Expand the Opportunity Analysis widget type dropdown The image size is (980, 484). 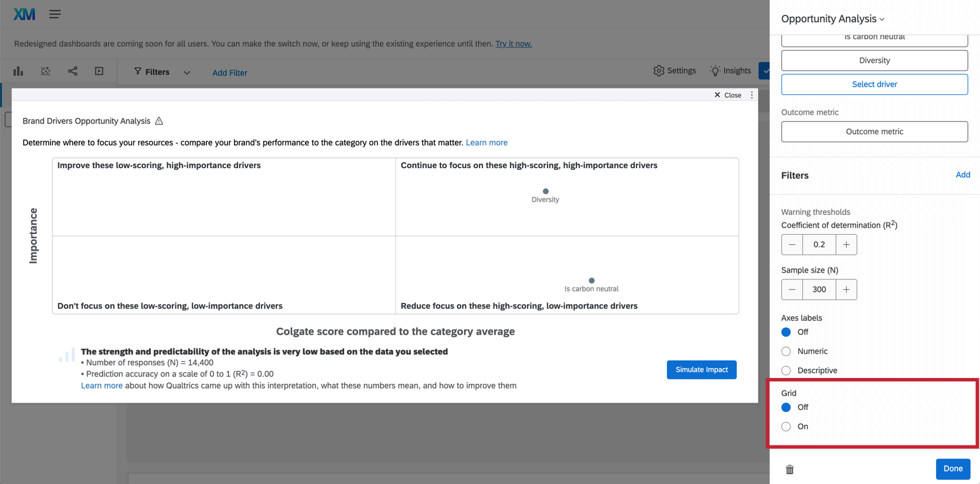(832, 19)
